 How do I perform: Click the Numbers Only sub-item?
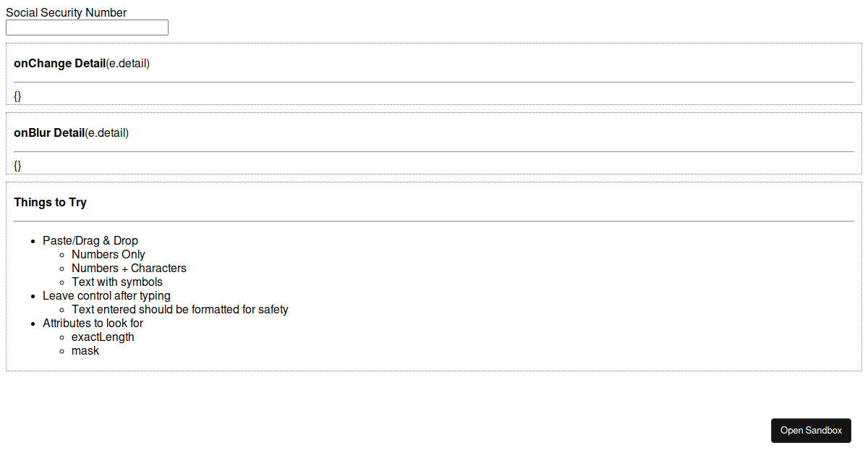[109, 254]
